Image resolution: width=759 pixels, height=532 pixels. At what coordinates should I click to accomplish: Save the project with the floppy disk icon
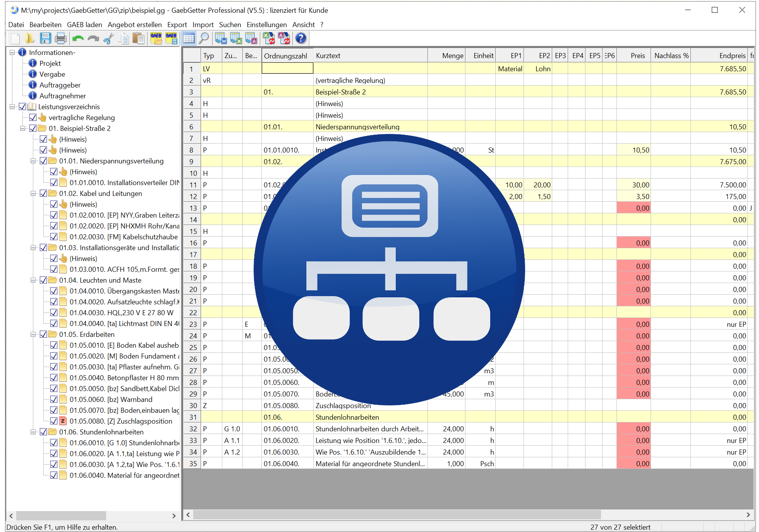pos(45,38)
